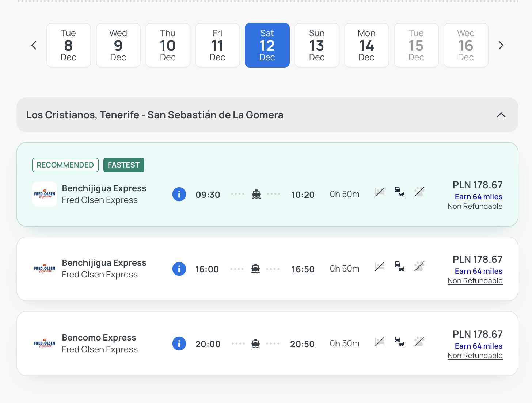Click arrival time 16:50
532x403 pixels.
coord(303,269)
